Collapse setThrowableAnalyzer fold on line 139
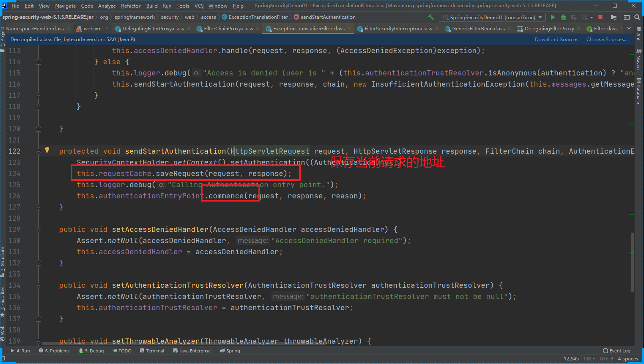The height and width of the screenshot is (364, 644). [38, 341]
